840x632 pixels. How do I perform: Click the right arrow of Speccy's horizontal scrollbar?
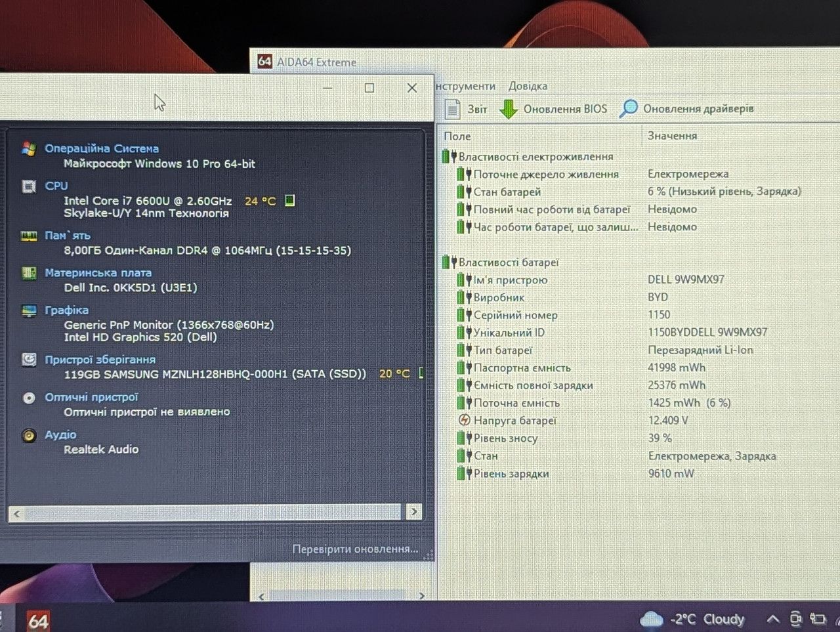coord(414,512)
